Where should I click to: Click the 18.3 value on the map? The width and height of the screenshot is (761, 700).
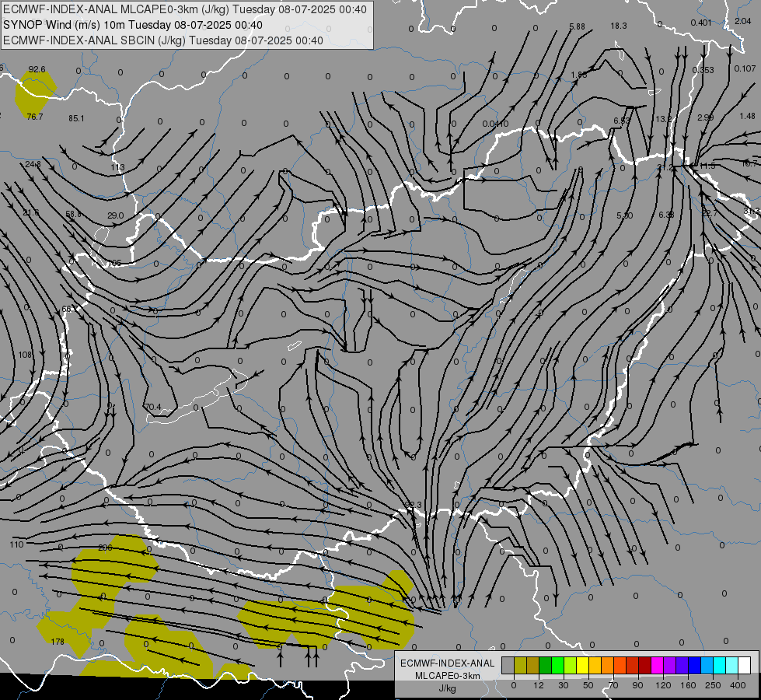[619, 26]
